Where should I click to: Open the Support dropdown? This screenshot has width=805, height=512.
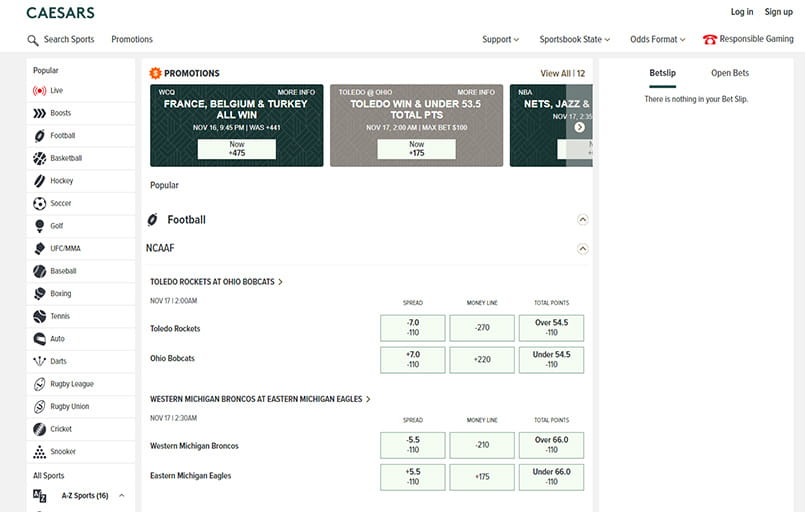point(501,40)
